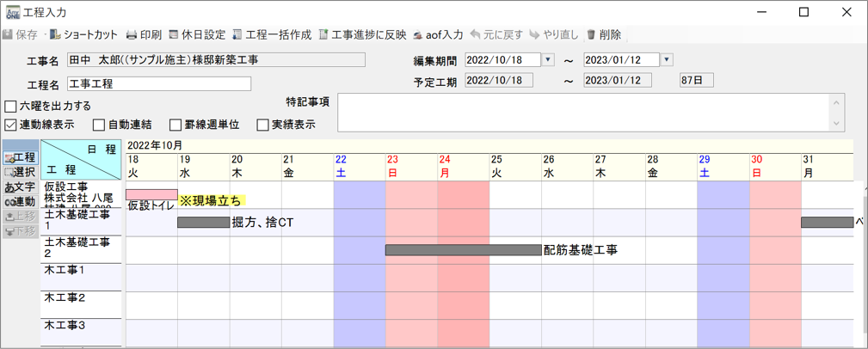Select the 選択 selection tool
The height and width of the screenshot is (349, 868).
pyautogui.click(x=20, y=172)
